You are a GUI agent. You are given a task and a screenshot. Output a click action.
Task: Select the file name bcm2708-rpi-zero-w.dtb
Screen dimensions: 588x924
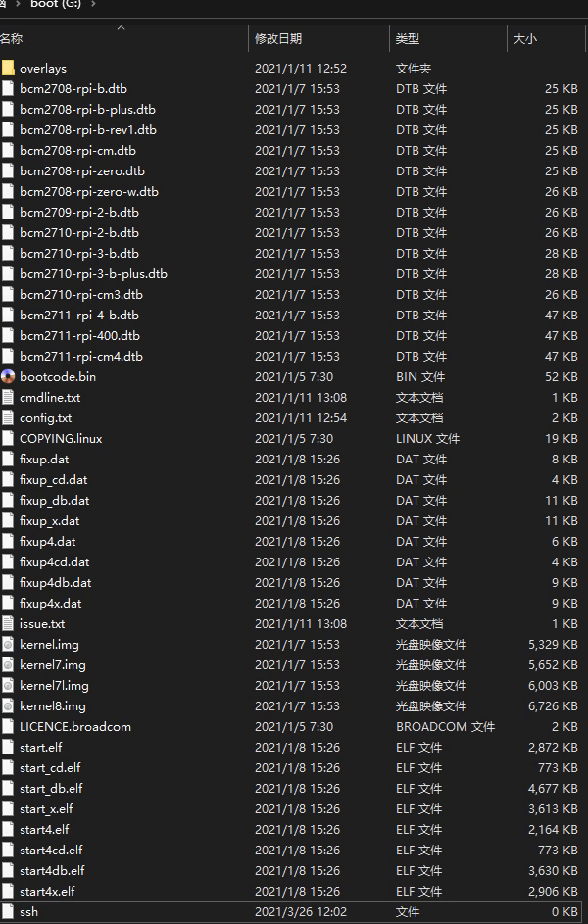pos(89,192)
